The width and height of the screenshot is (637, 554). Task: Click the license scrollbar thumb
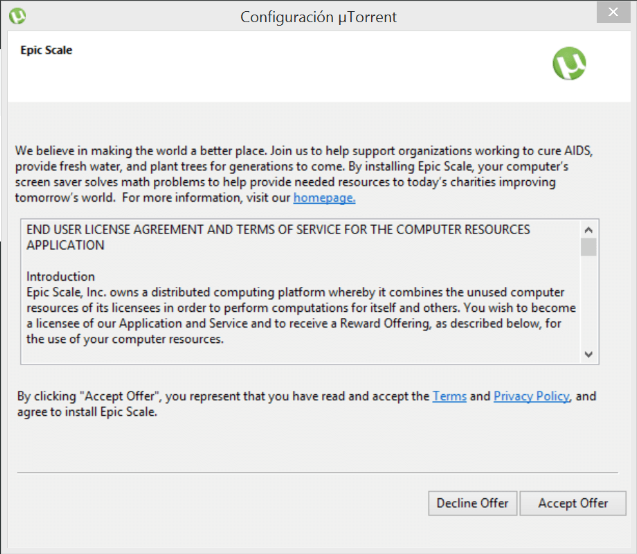(x=588, y=247)
